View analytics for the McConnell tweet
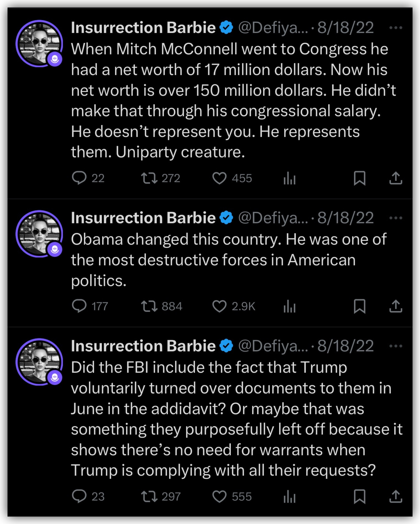 (289, 178)
